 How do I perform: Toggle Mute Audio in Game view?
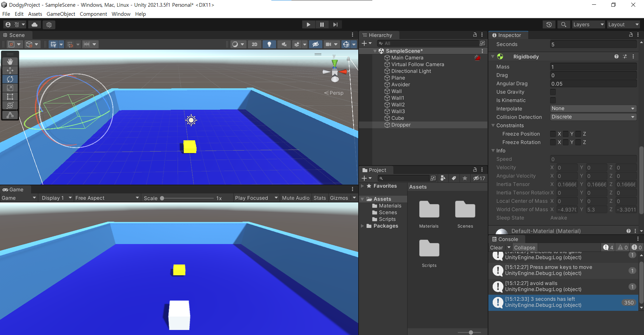pos(296,198)
